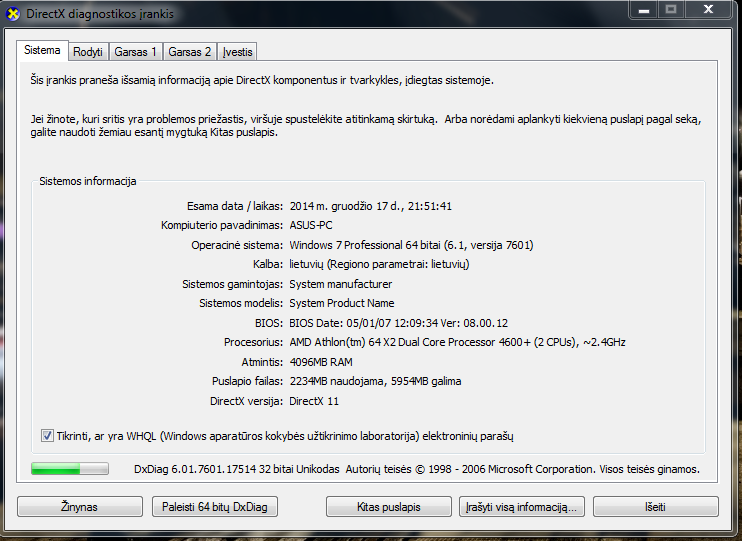Image resolution: width=742 pixels, height=541 pixels.
Task: Click the window title DirectX diagnostikos įrankis
Action: click(x=100, y=14)
